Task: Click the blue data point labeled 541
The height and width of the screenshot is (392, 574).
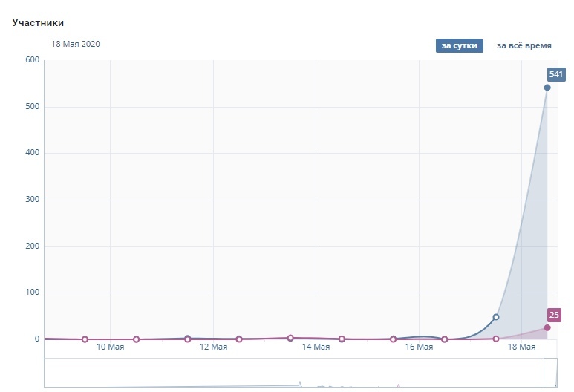Action: (x=547, y=88)
